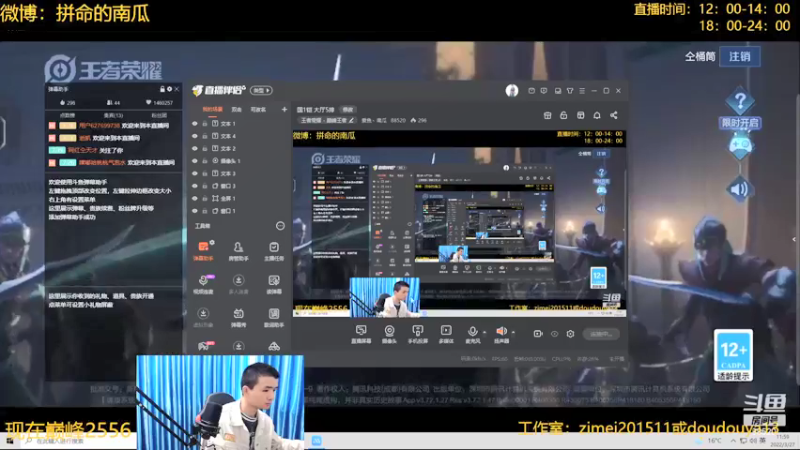This screenshot has height=450, width=800.
Task: Click the live stream status button at bottom right
Action: [x=601, y=334]
